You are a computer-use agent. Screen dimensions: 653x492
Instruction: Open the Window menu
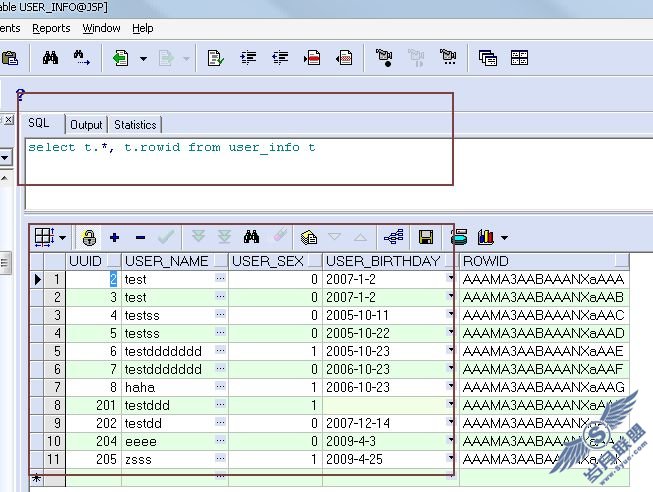point(101,28)
